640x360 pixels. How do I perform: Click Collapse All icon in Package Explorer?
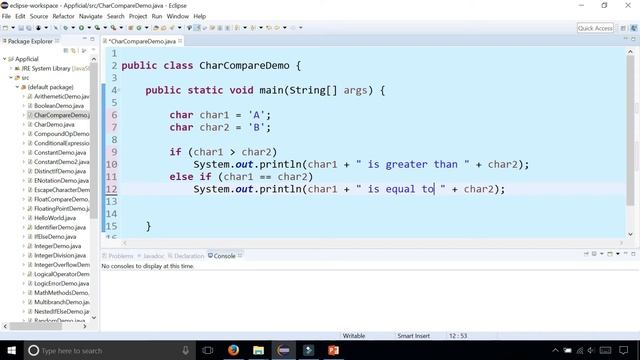click(66, 51)
